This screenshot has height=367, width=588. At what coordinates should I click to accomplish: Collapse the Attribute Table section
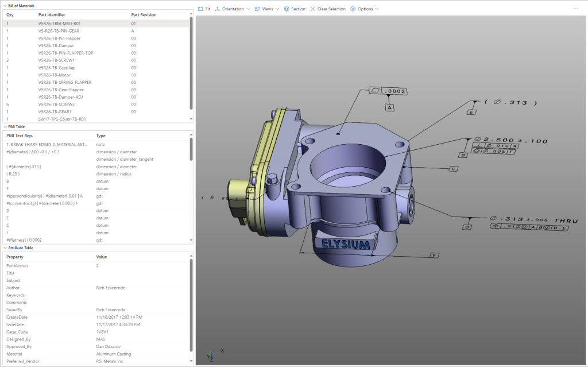5,248
